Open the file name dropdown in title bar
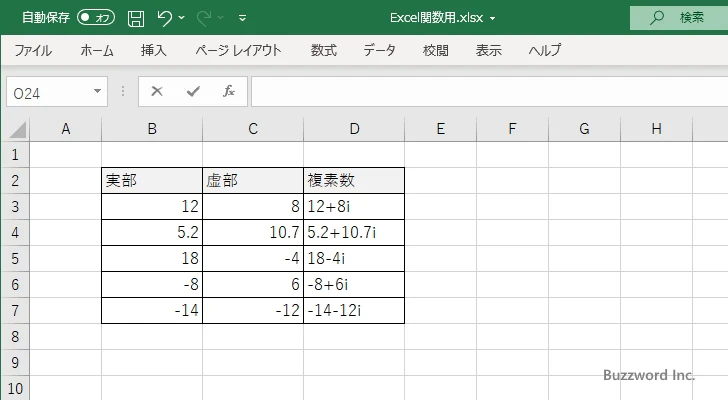This screenshot has width=728, height=400. click(493, 18)
